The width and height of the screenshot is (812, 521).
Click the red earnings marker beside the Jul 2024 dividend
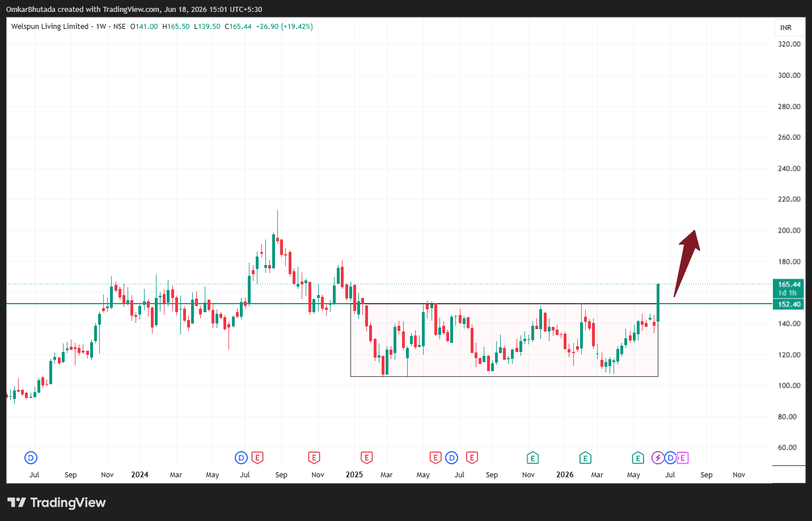[257, 457]
